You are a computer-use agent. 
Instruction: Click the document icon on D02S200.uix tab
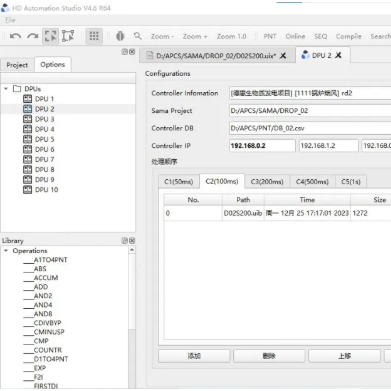(x=150, y=55)
